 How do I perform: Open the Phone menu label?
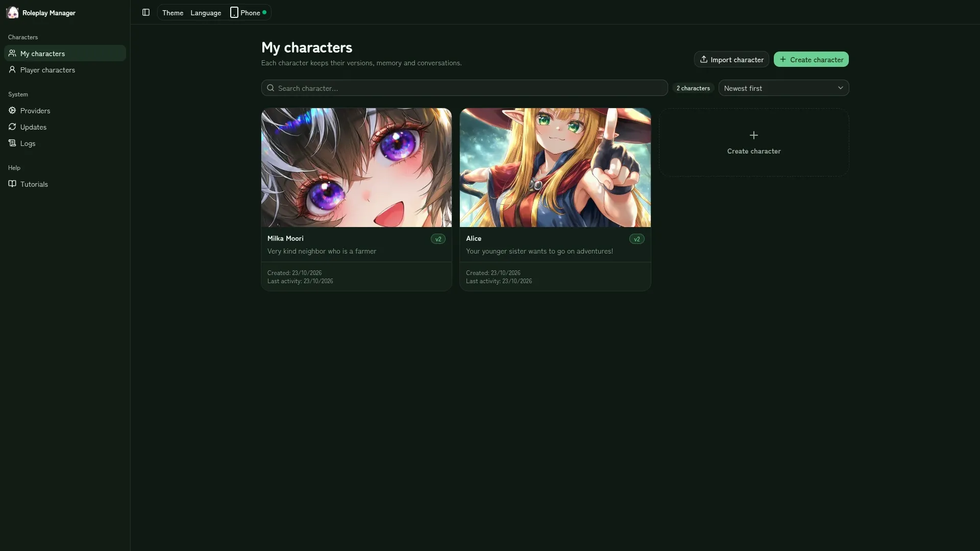tap(250, 13)
